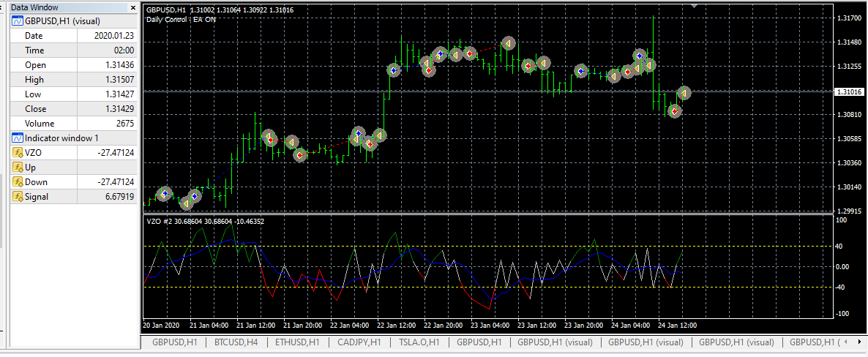Screen dimensions: 868x357
Task: Click the Indicator window 1 icon
Action: [x=17, y=138]
